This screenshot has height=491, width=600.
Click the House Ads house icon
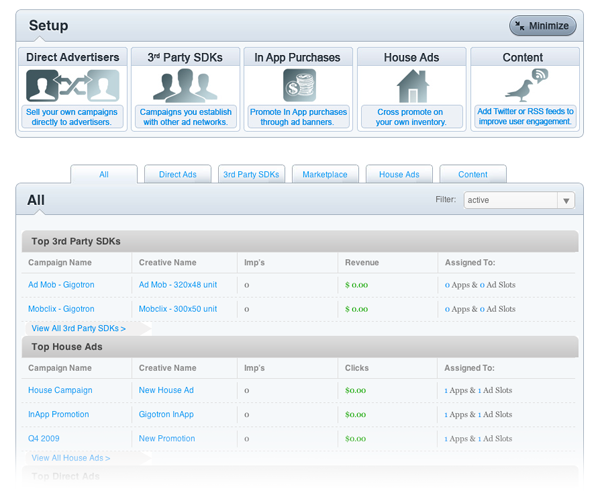tap(412, 86)
